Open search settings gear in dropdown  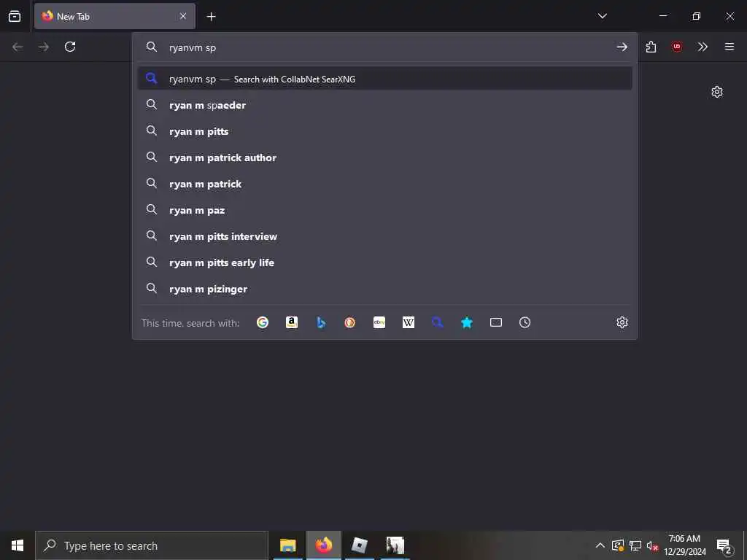point(622,322)
